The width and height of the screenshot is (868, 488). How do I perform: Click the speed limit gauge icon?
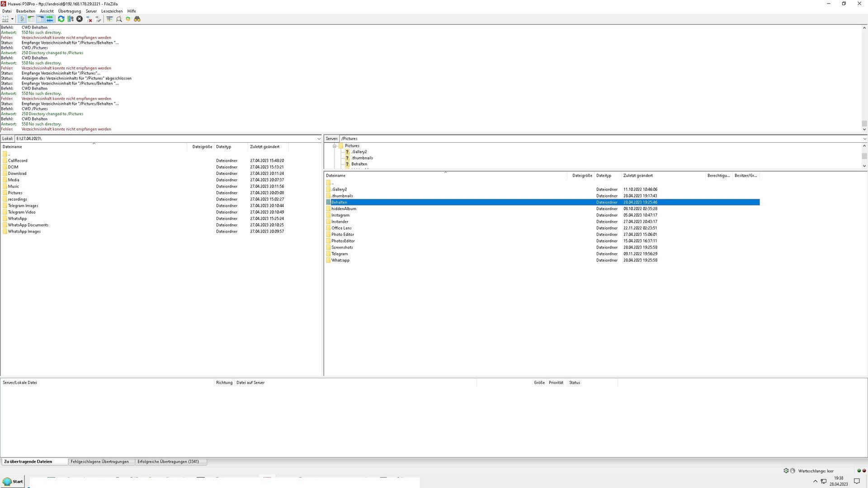click(793, 470)
